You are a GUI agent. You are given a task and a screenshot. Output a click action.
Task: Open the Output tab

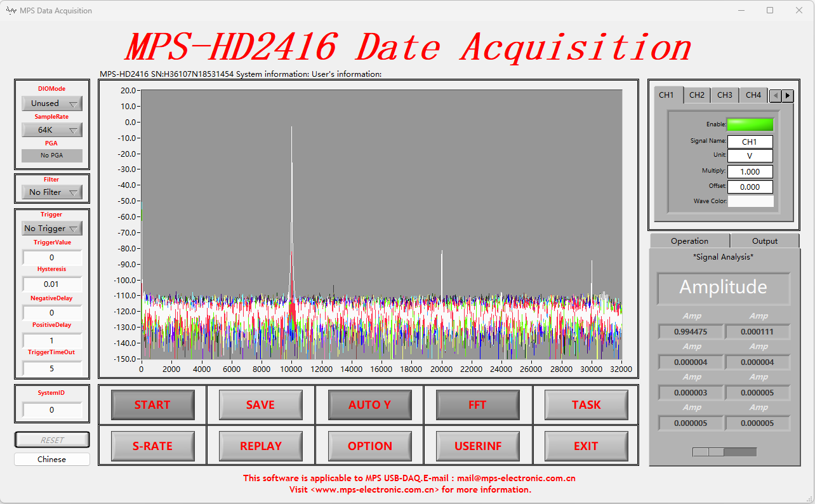click(764, 241)
